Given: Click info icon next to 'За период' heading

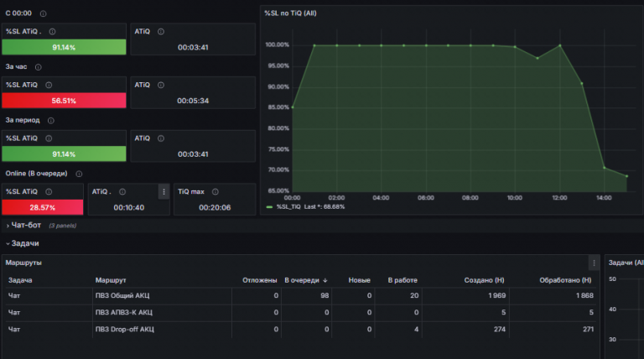Looking at the screenshot, I should (51, 120).
